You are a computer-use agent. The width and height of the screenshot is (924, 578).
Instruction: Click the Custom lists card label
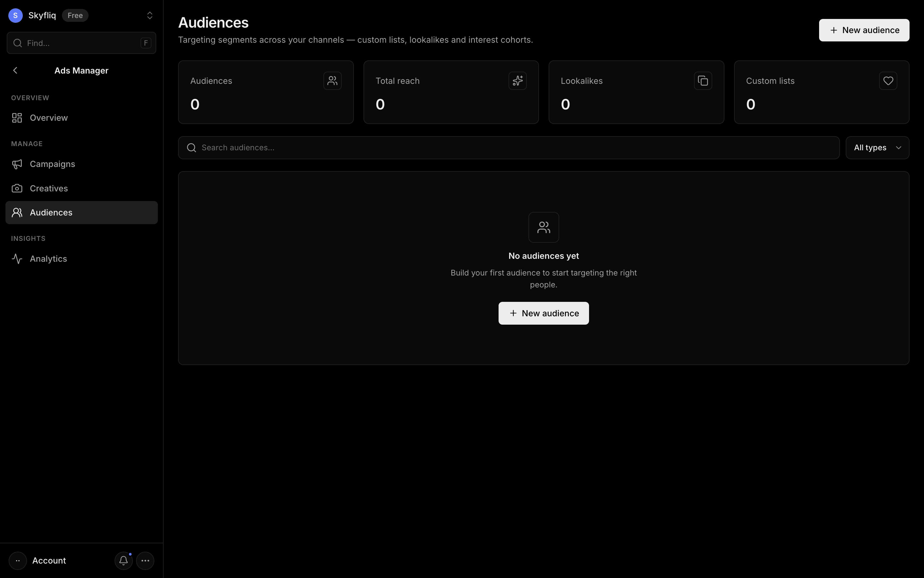coord(770,81)
